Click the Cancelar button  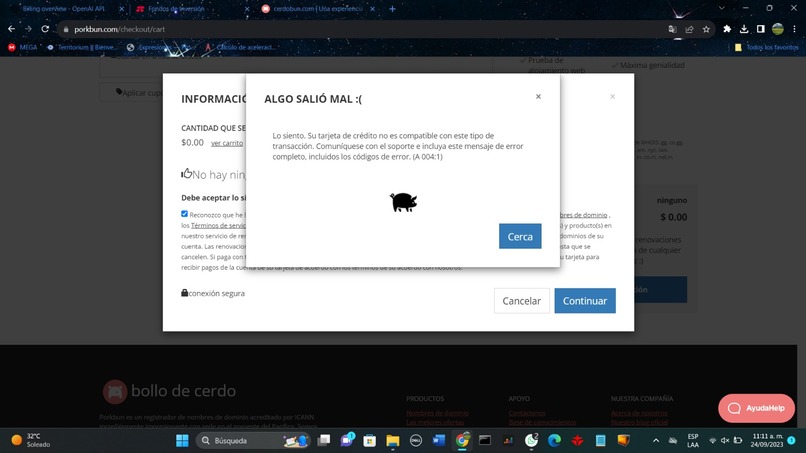(521, 301)
